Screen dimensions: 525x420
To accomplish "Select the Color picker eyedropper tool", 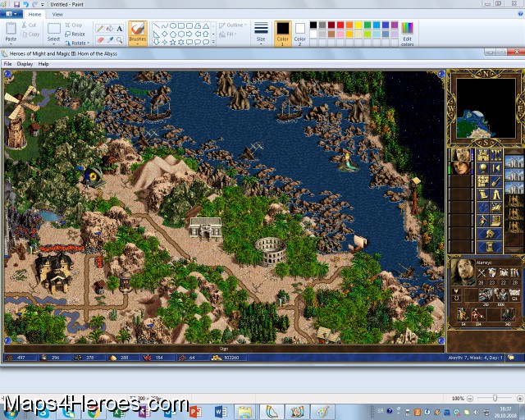I will click(109, 40).
